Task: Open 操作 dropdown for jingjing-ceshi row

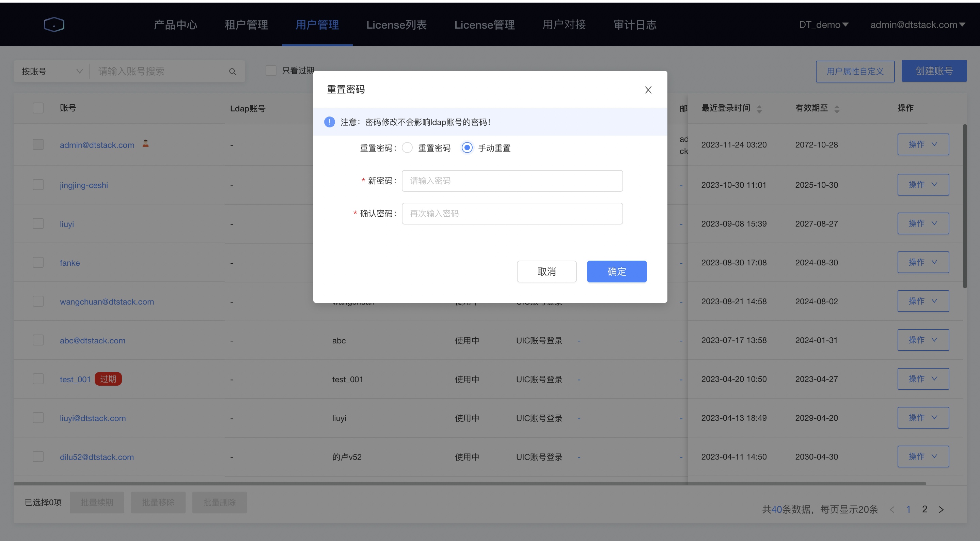Action: pos(923,185)
